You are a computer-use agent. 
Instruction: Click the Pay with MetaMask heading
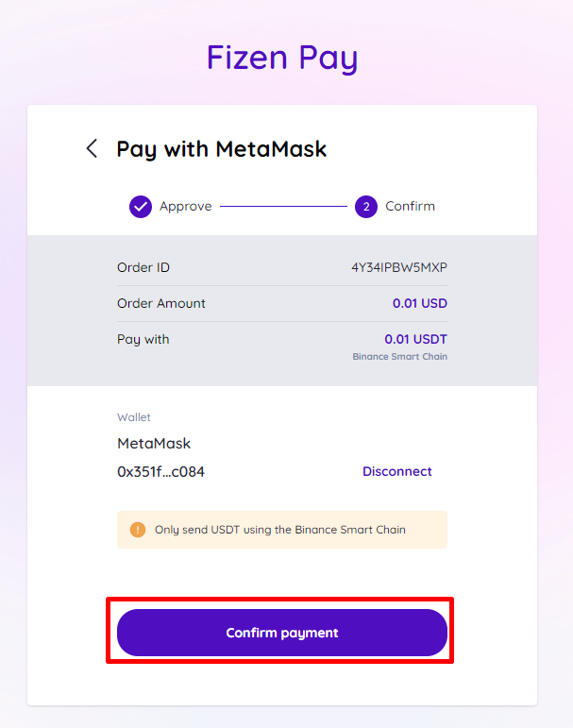point(222,149)
